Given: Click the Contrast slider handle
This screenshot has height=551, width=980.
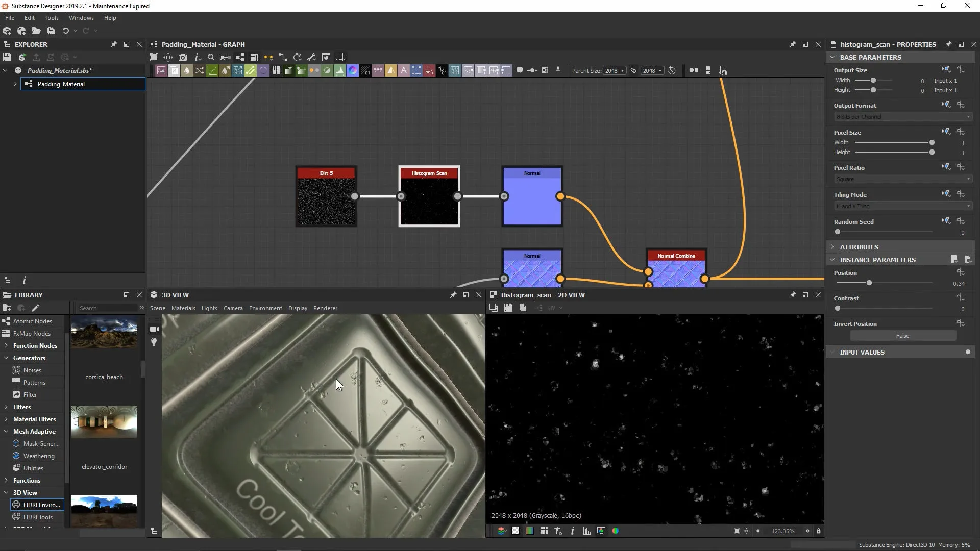Looking at the screenshot, I should (838, 308).
